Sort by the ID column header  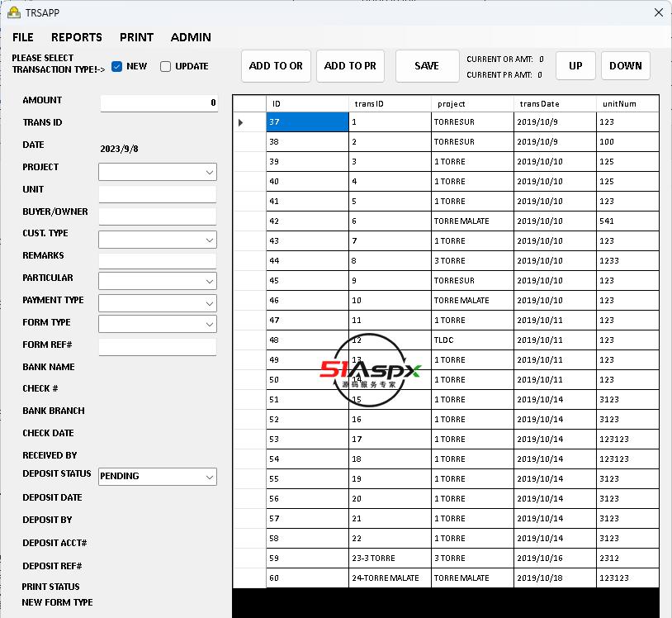[x=307, y=104]
